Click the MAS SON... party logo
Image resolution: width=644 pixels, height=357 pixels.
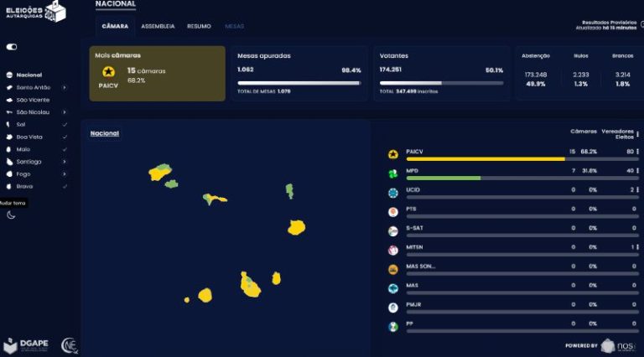(x=392, y=269)
